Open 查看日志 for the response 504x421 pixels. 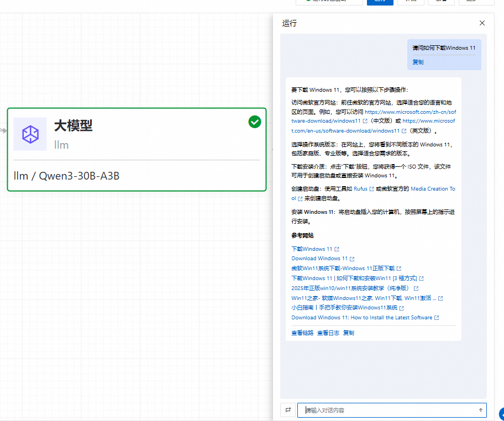328,333
